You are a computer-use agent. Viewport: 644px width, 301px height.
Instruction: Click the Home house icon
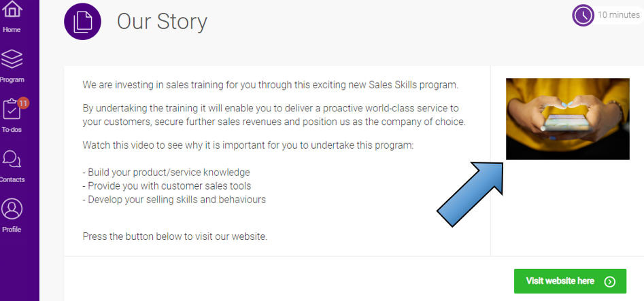coord(12,10)
